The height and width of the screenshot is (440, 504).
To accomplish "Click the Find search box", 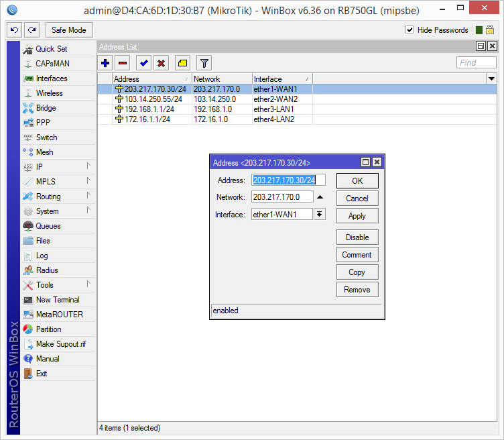I will (x=476, y=63).
